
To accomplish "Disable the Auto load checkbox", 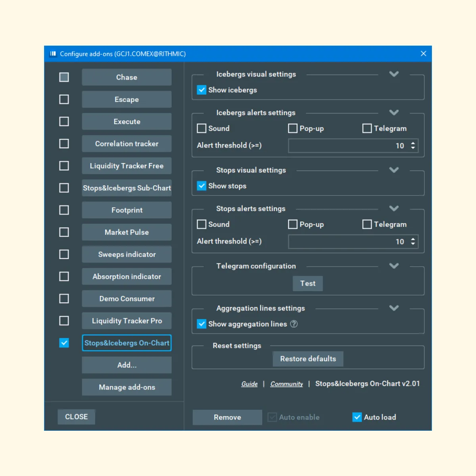I will [357, 417].
